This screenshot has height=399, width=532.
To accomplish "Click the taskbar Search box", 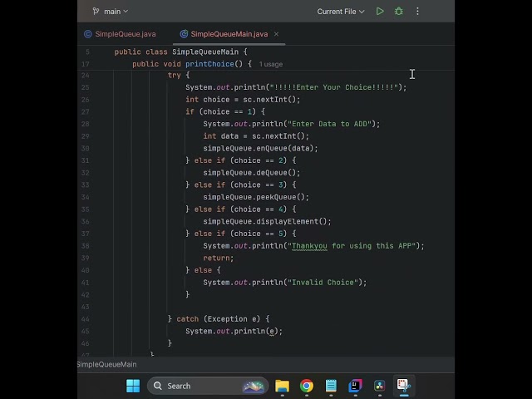I will (208, 386).
